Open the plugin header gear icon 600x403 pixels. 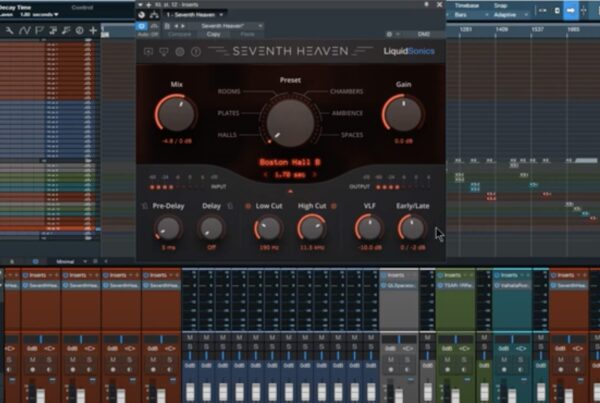tap(389, 34)
